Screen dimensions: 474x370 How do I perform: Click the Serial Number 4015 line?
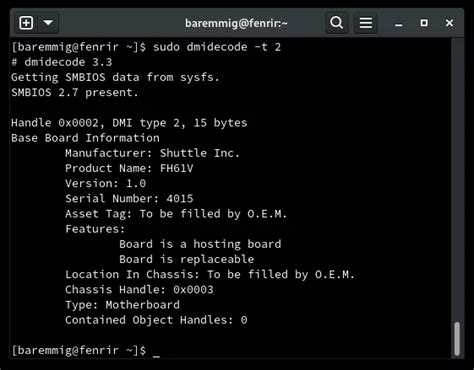[129, 199]
